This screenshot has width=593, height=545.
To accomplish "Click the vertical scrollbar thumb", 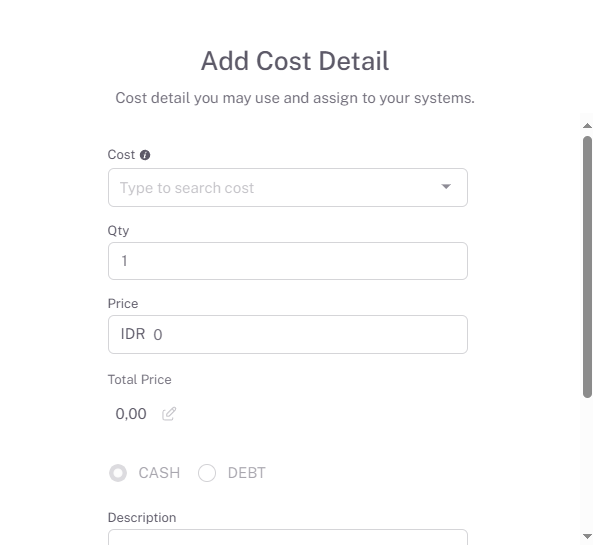I will coord(587,267).
